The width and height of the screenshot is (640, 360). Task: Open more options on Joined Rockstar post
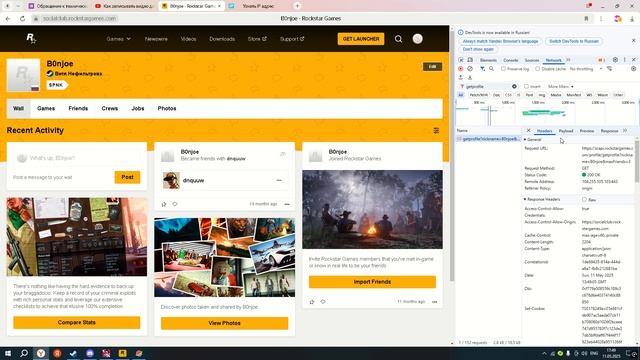click(435, 302)
